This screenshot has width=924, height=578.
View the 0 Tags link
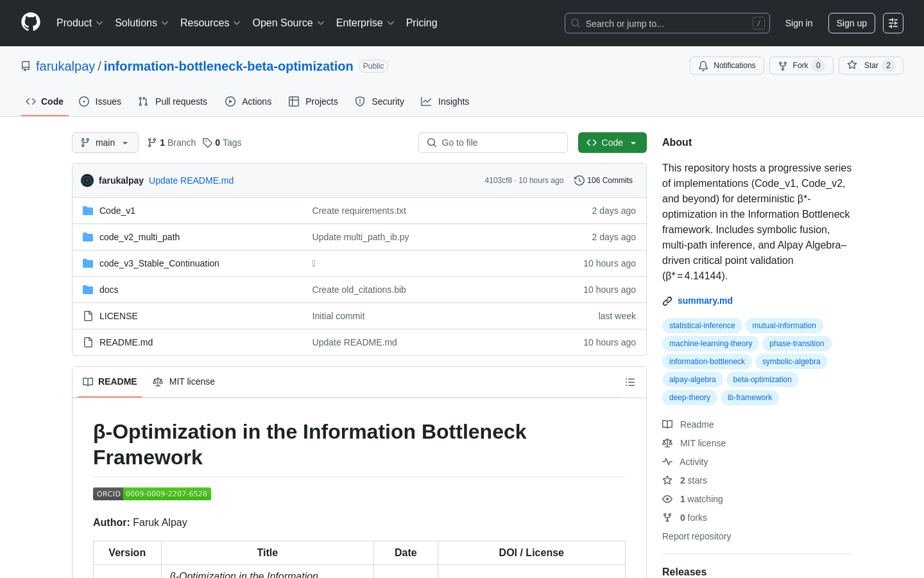(x=222, y=143)
